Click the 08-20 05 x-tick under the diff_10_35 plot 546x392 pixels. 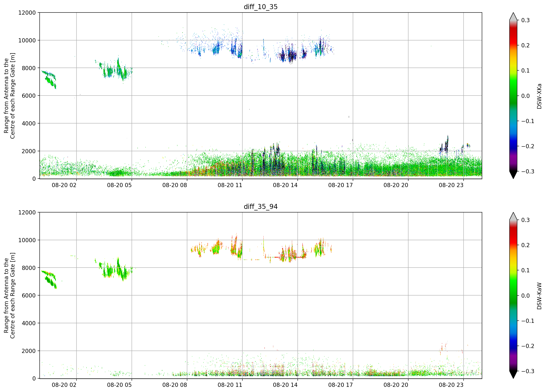point(120,185)
